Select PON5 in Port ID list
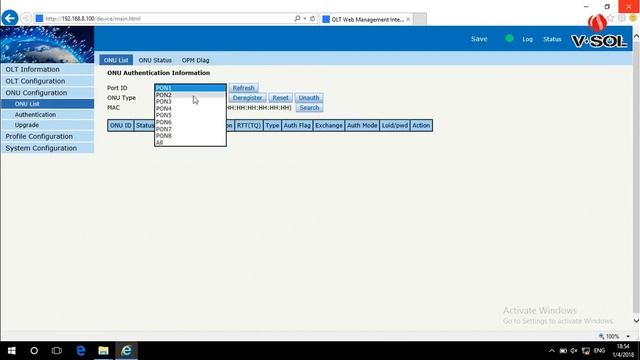 click(190, 115)
